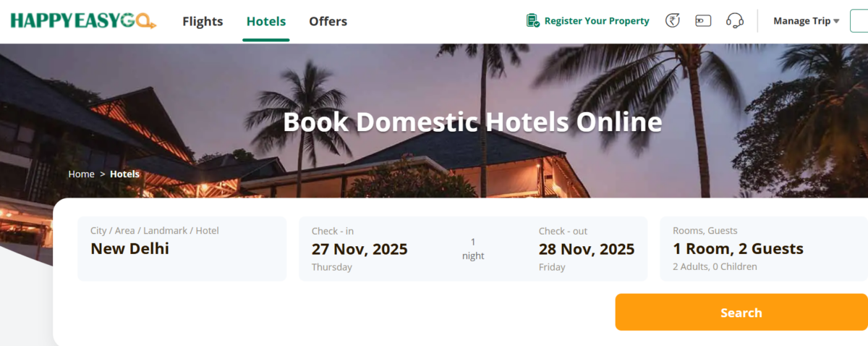Click the Hotels breadcrumb
The image size is (868, 346).
coord(124,174)
